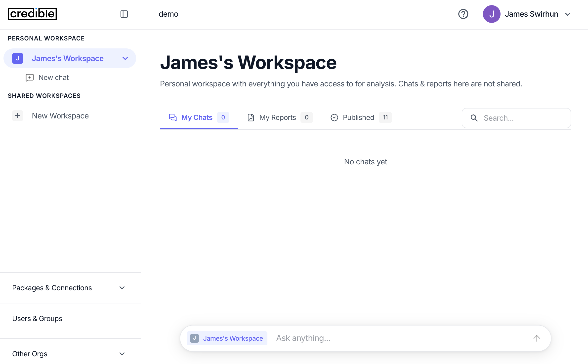This screenshot has width=588, height=364.
Task: Collapse the sidebar using the panel icon
Action: tap(124, 14)
